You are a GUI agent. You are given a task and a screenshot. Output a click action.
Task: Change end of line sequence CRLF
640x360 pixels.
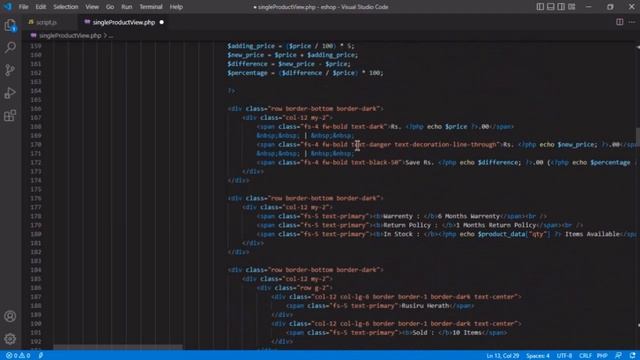pos(585,356)
